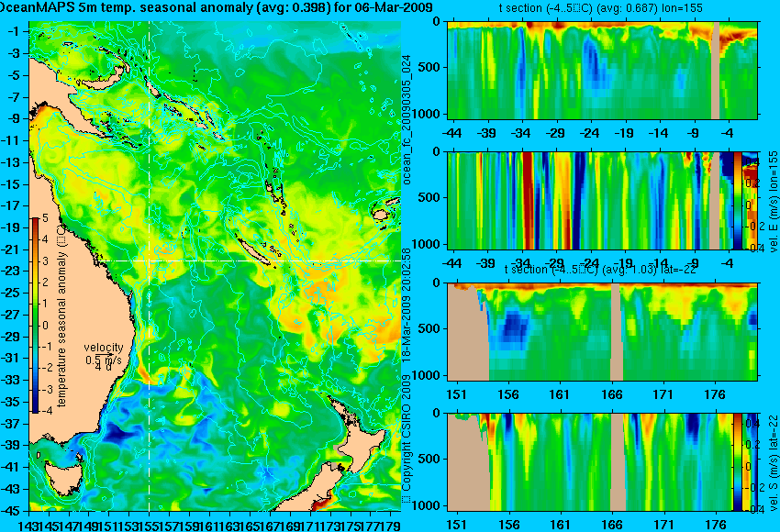The height and width of the screenshot is (532, 780).
Task: Click '-44' tick under top temperature section
Action: point(451,133)
